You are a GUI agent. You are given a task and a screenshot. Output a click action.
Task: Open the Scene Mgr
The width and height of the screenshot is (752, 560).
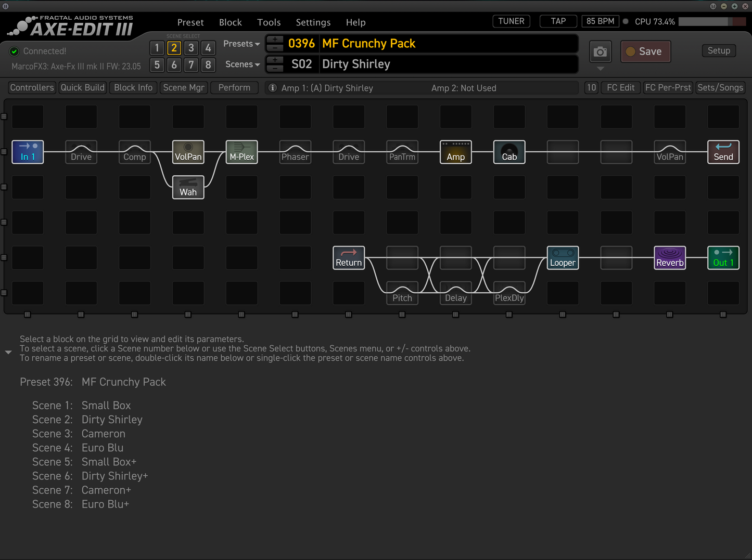(184, 87)
